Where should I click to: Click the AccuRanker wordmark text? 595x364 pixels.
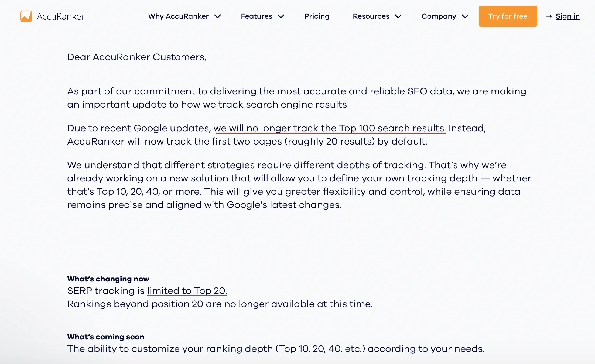pyautogui.click(x=61, y=16)
